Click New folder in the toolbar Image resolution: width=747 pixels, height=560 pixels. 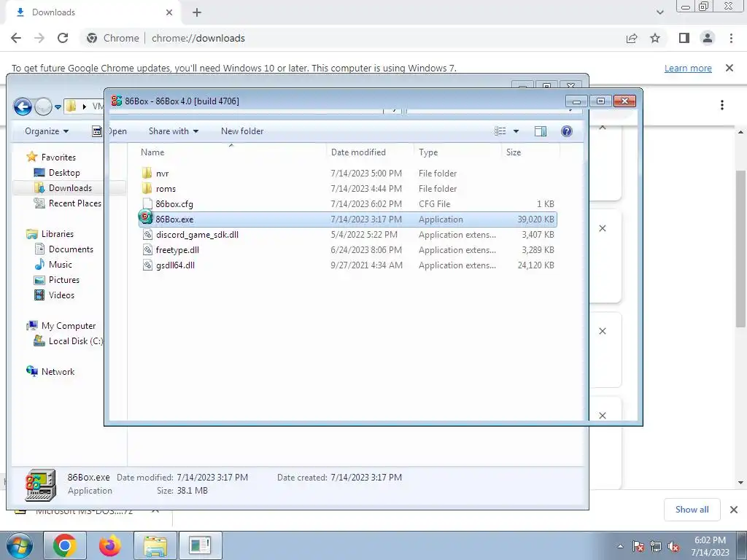242,131
